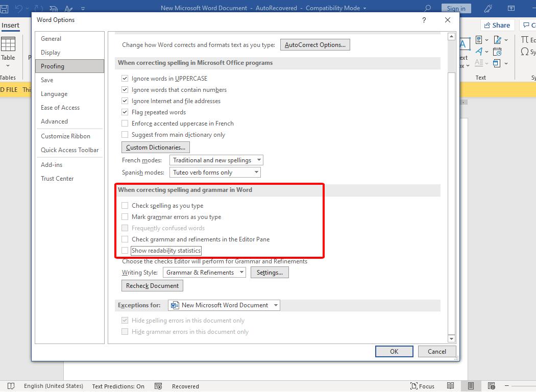Insert Equation pi icon
536x392 pixels.
(525, 40)
